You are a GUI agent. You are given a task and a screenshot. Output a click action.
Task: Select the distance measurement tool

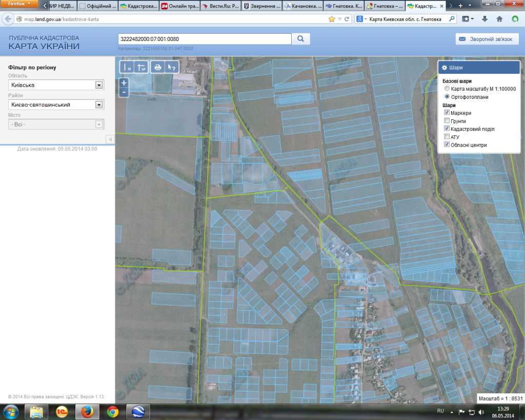127,67
